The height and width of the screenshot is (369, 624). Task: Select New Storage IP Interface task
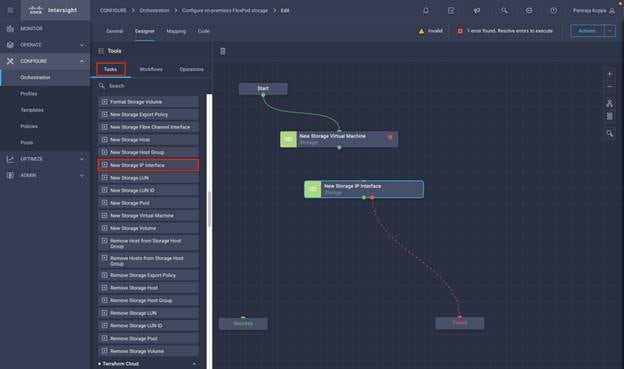coord(148,165)
